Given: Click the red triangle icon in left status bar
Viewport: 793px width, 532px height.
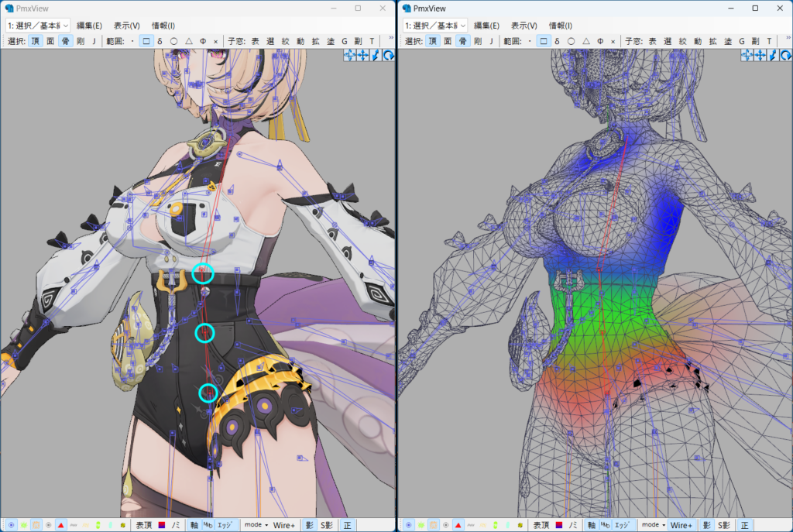Looking at the screenshot, I should [60, 524].
